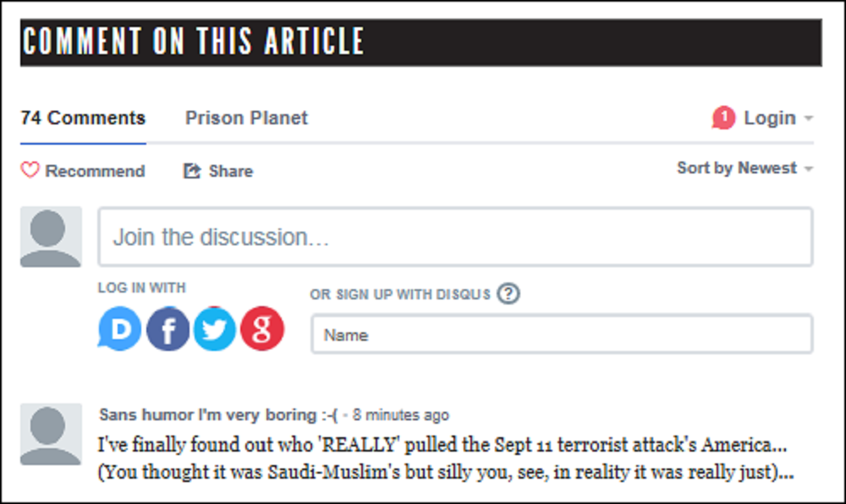Click the blank user avatar beside the discussion box
Viewport: 846px width, 504px height.
[51, 237]
